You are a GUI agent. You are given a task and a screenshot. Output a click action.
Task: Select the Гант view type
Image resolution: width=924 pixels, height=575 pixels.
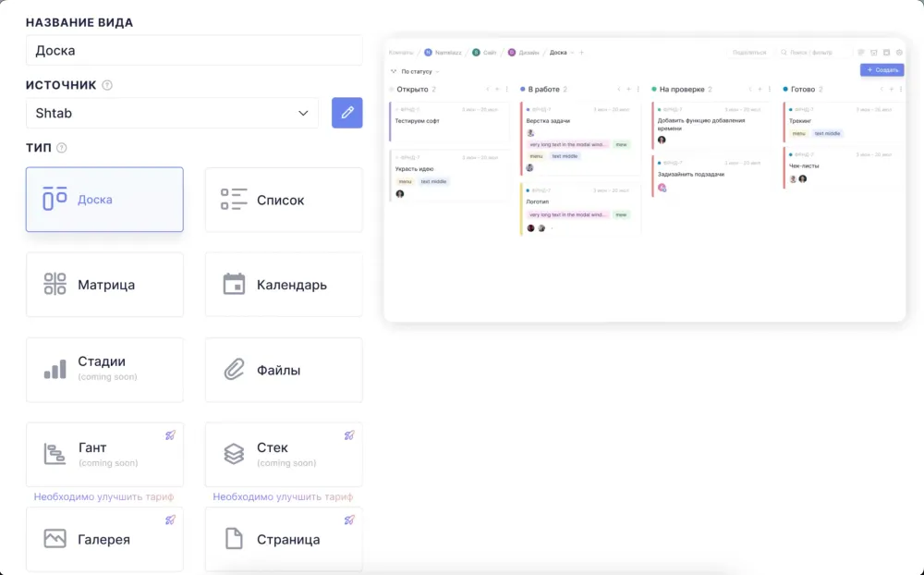click(x=104, y=454)
